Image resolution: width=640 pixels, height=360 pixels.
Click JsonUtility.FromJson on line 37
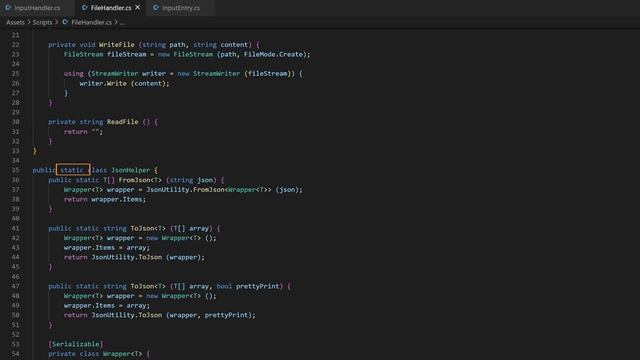(x=185, y=189)
